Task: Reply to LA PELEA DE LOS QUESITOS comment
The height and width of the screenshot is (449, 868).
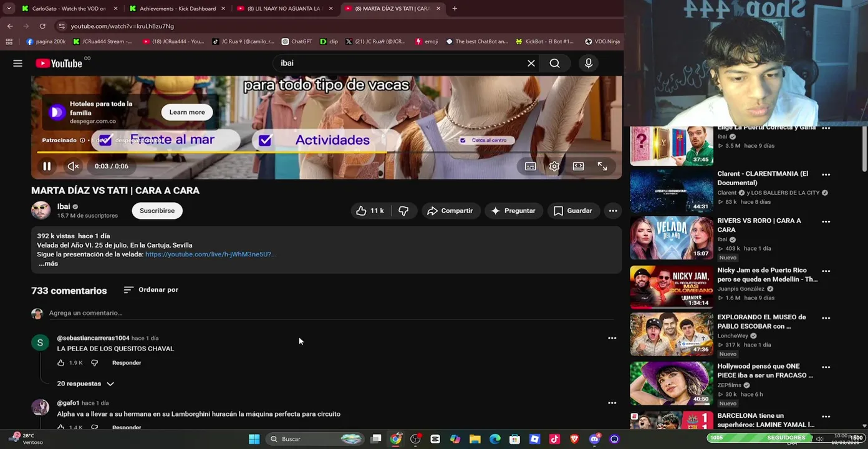Action: coord(127,363)
